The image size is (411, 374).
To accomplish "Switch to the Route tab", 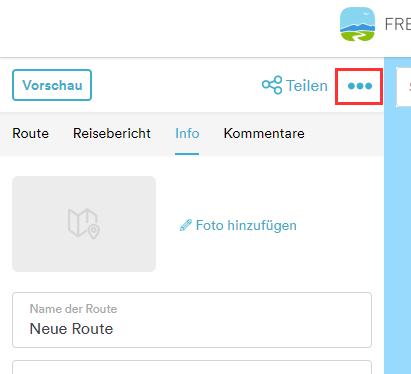I will (31, 133).
